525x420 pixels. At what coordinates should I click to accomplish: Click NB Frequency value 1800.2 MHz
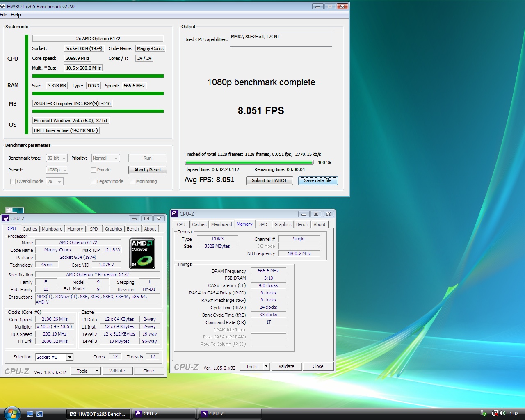click(299, 253)
